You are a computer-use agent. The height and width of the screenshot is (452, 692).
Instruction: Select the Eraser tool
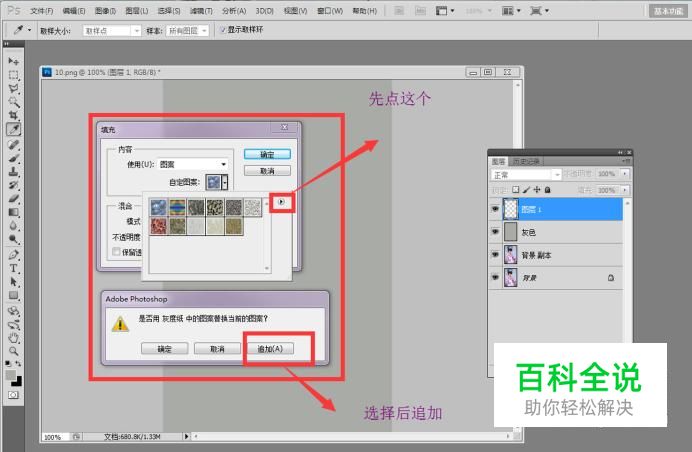click(14, 198)
